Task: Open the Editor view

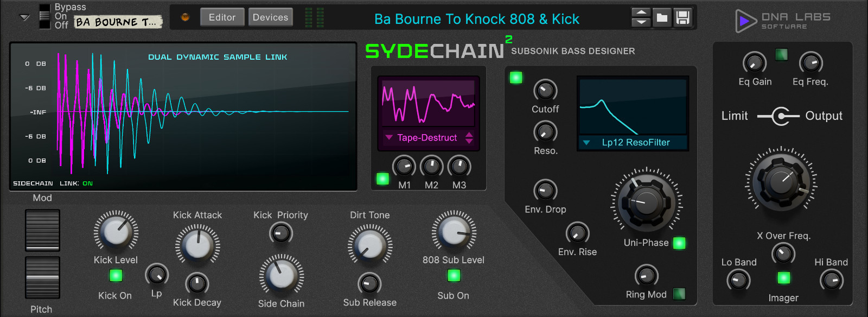Action: [222, 17]
